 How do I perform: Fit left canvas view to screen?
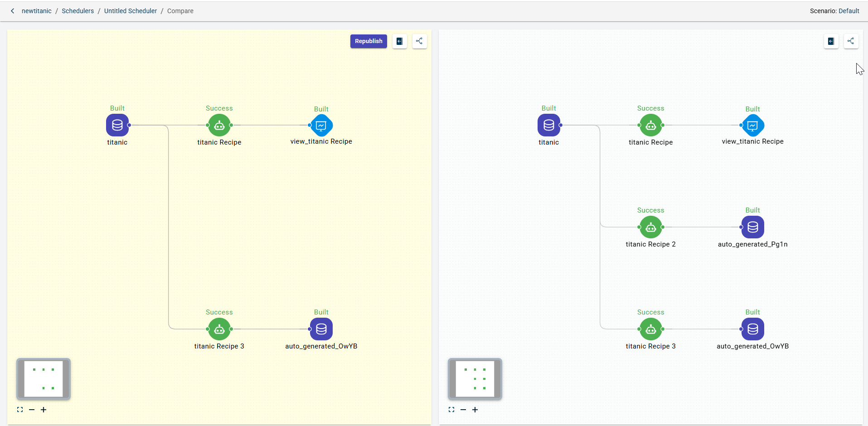[20, 410]
